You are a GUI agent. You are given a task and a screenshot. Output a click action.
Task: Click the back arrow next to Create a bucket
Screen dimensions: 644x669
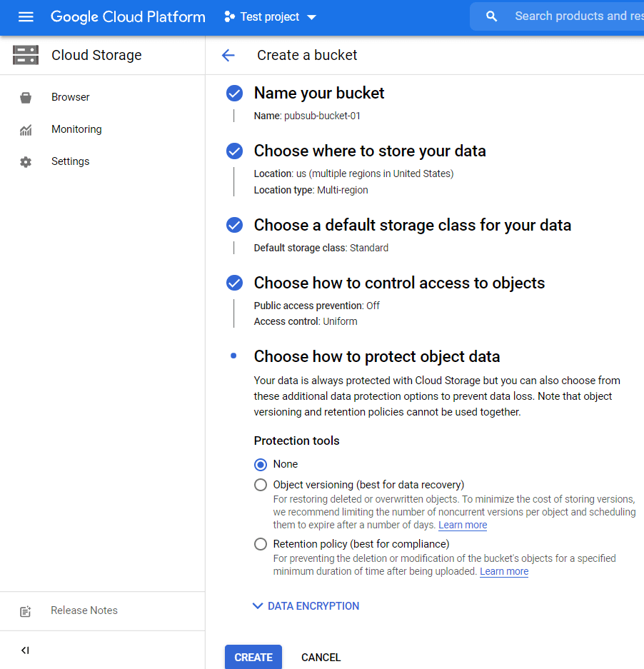click(x=228, y=55)
